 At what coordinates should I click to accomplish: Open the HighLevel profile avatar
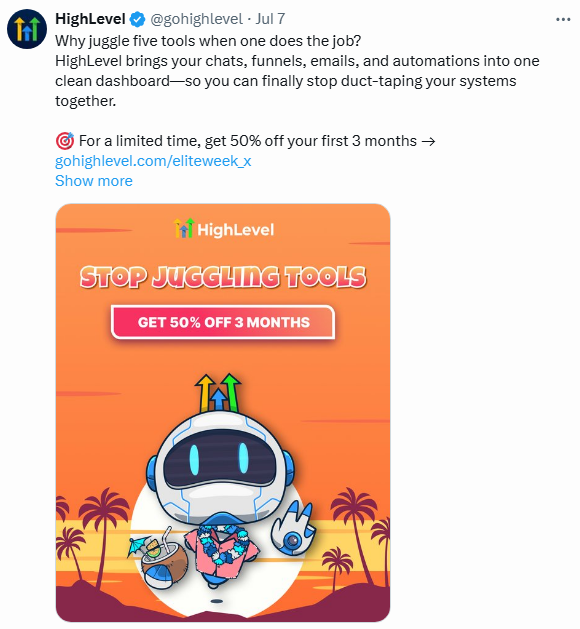(x=27, y=29)
